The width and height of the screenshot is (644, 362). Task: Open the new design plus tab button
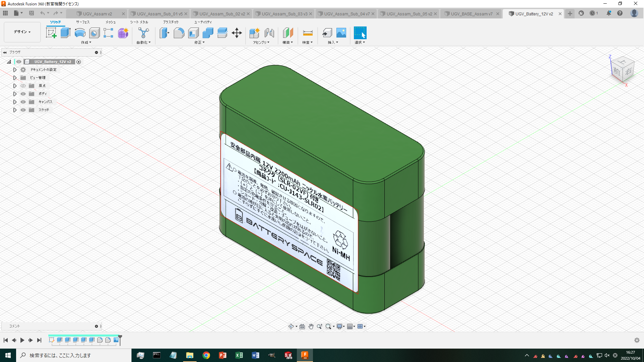pos(570,13)
